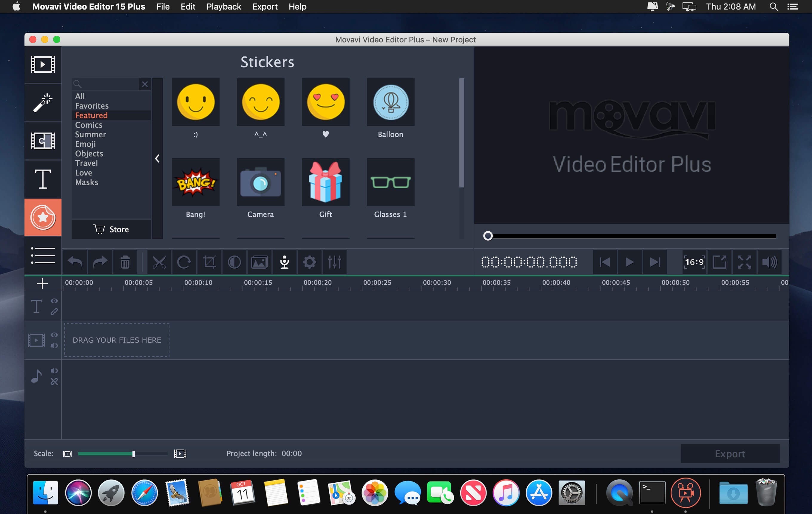
Task: Expand the Travel sticker category
Action: (x=86, y=162)
